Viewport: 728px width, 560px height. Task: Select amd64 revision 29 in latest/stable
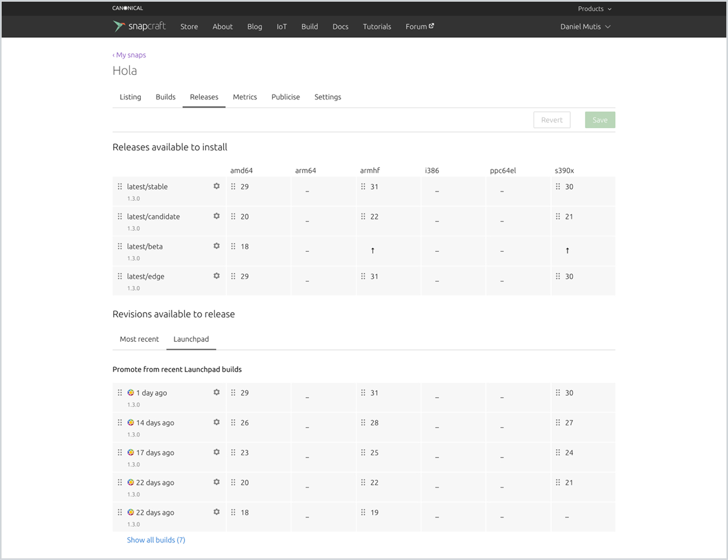pos(245,187)
